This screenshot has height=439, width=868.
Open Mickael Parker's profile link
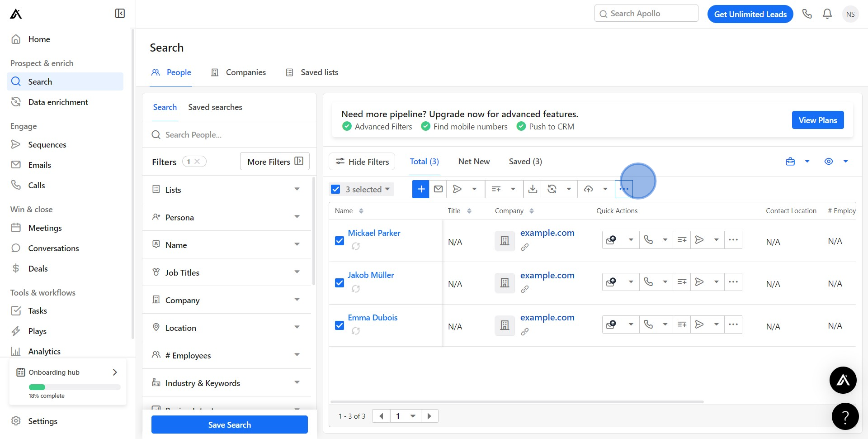point(374,233)
